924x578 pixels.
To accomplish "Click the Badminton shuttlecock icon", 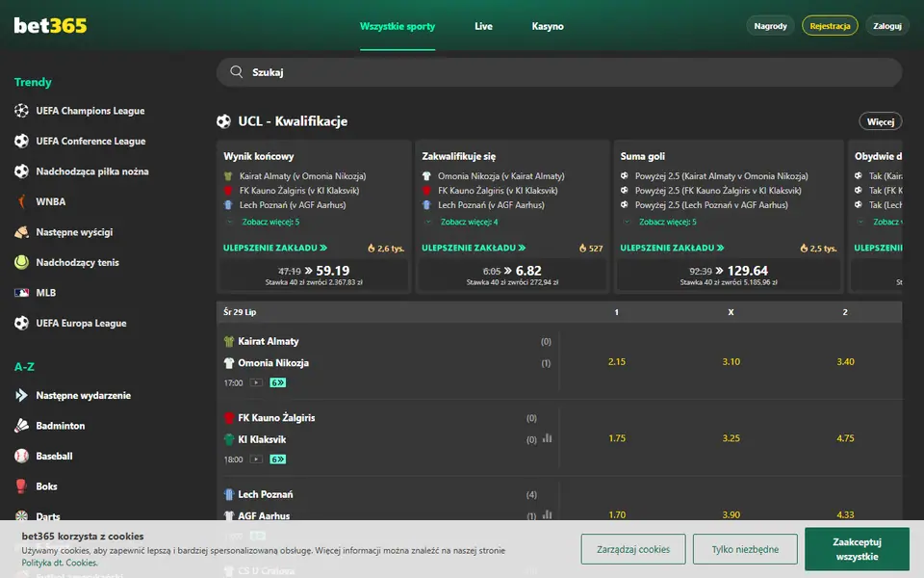I will pos(21,425).
